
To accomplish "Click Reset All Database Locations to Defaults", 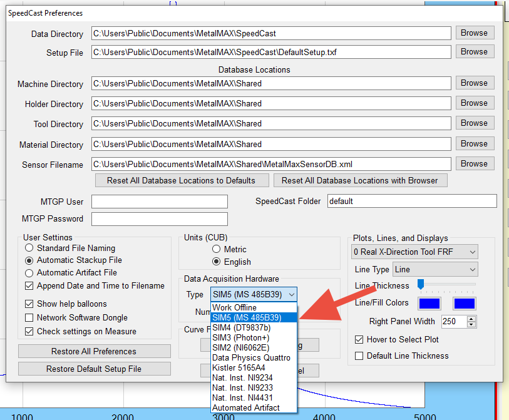I will coord(182,180).
